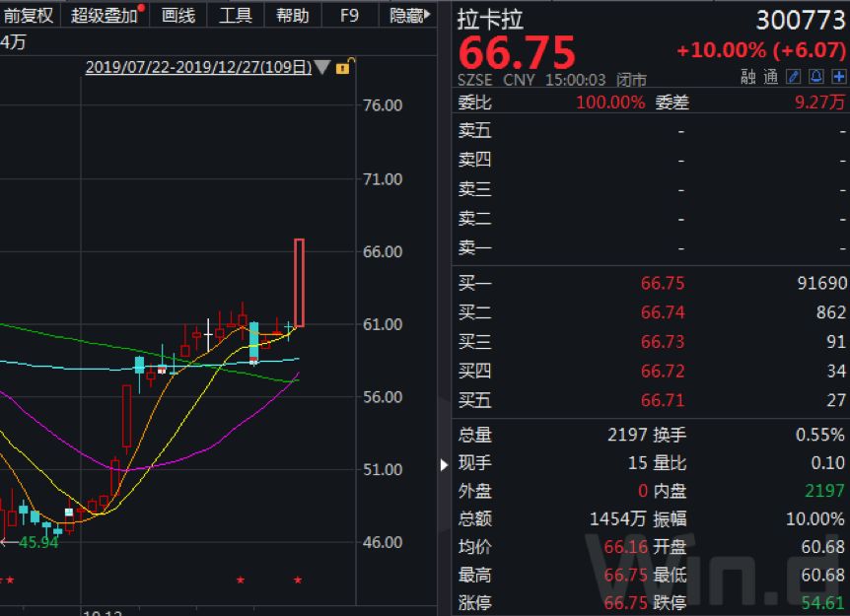
Task: Toggle the orange padlock icon beside date range
Action: [x=343, y=67]
